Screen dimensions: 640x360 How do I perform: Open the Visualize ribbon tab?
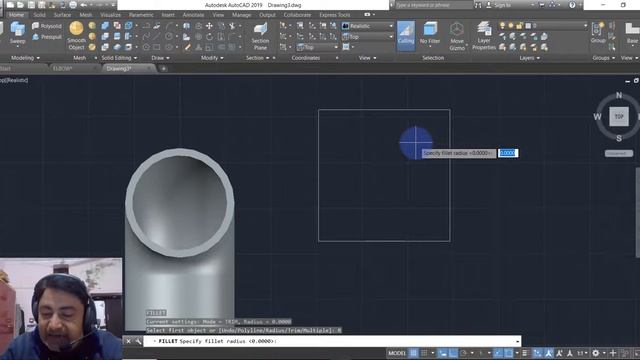coord(110,15)
